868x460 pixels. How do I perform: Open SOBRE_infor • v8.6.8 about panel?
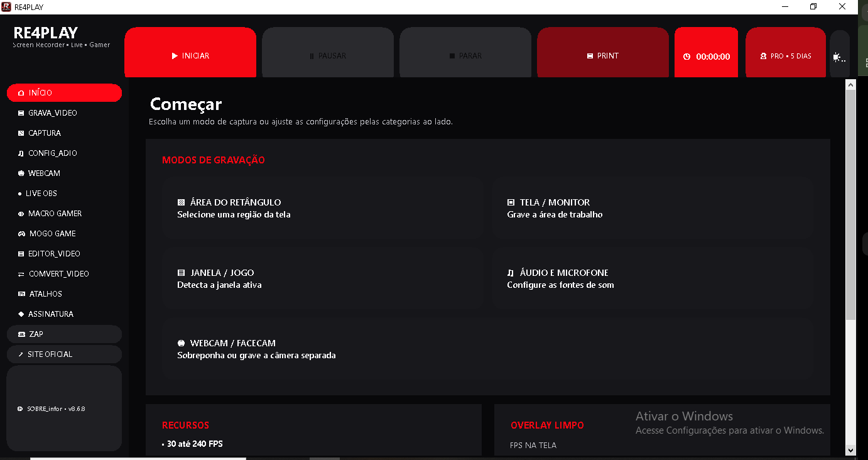(x=64, y=408)
